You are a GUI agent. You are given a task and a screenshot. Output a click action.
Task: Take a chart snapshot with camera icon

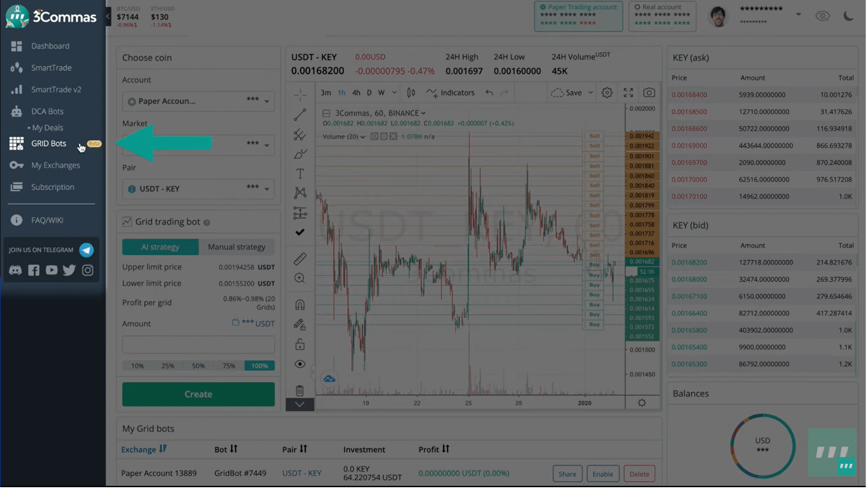pyautogui.click(x=650, y=93)
